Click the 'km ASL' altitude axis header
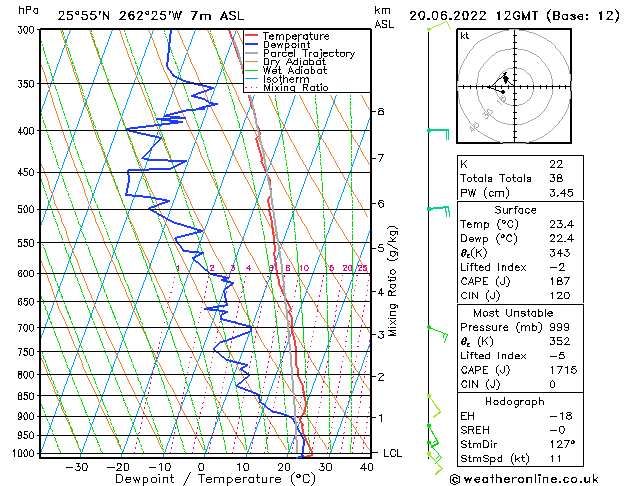This screenshot has height=486, width=629. pos(384,17)
